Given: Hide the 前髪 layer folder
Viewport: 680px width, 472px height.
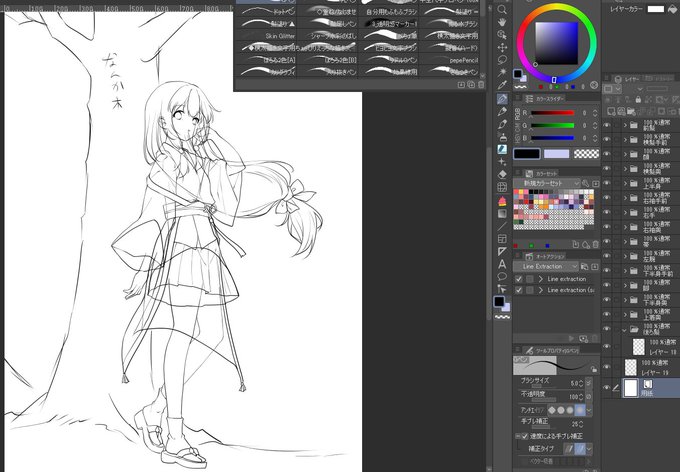Looking at the screenshot, I should click(607, 125).
